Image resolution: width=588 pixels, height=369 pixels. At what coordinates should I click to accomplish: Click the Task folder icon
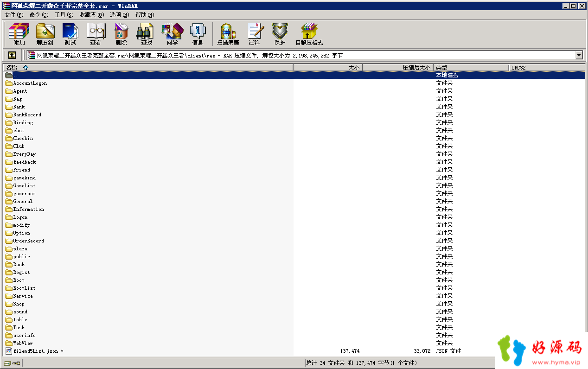click(9, 328)
